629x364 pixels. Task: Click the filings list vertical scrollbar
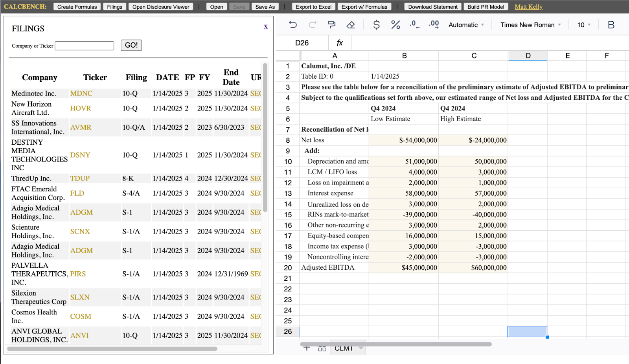(x=265, y=138)
